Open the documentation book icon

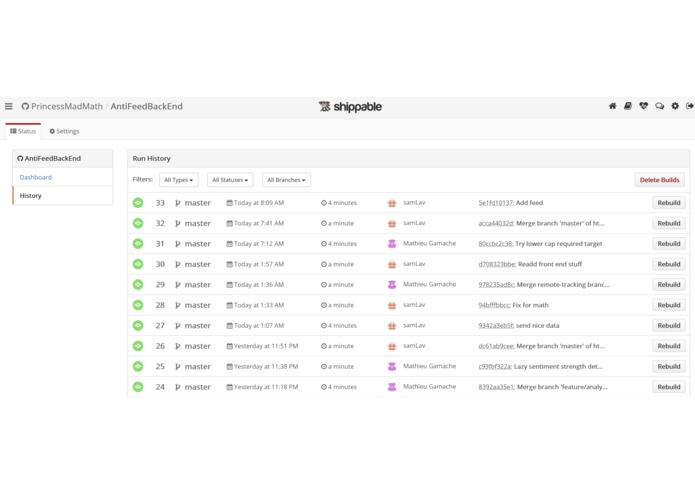click(x=628, y=106)
